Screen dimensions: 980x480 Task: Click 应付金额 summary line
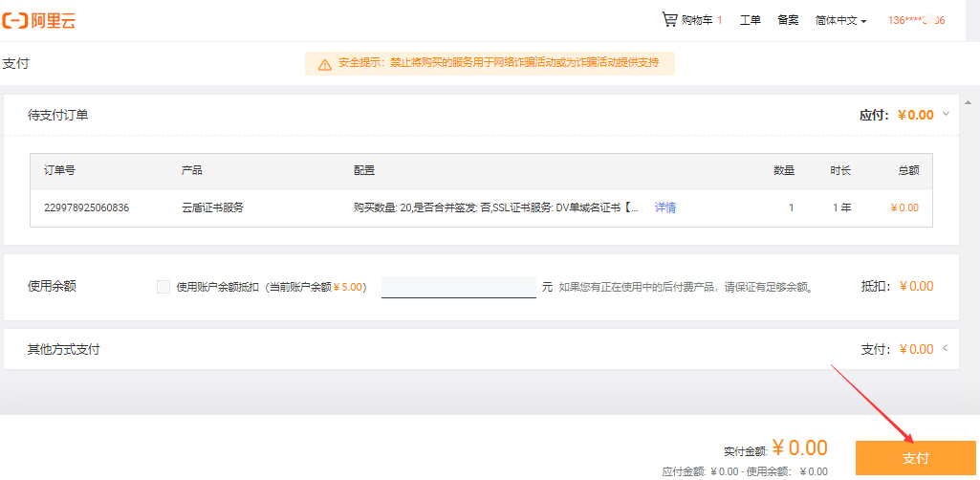(x=745, y=472)
